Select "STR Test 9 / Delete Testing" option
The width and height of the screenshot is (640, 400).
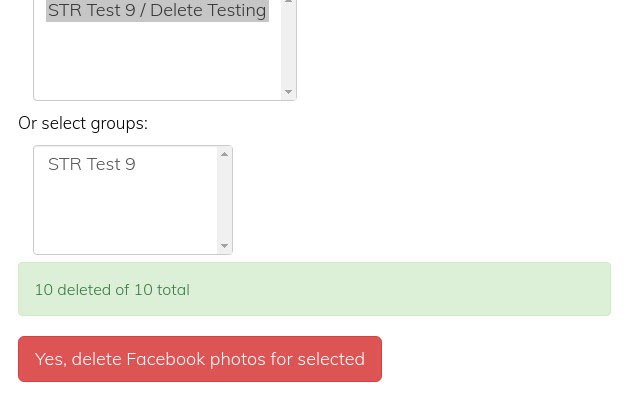[157, 10]
